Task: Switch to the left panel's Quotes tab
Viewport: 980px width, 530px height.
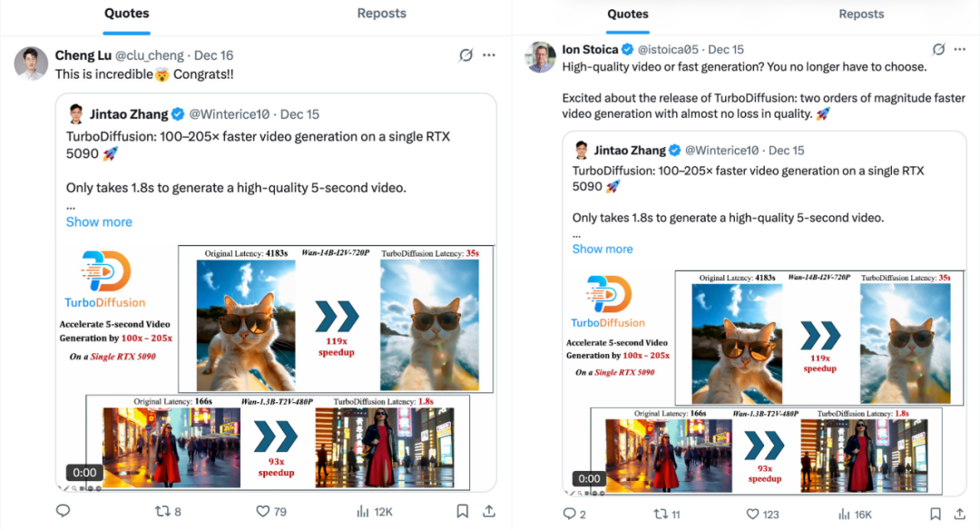Action: click(x=126, y=14)
